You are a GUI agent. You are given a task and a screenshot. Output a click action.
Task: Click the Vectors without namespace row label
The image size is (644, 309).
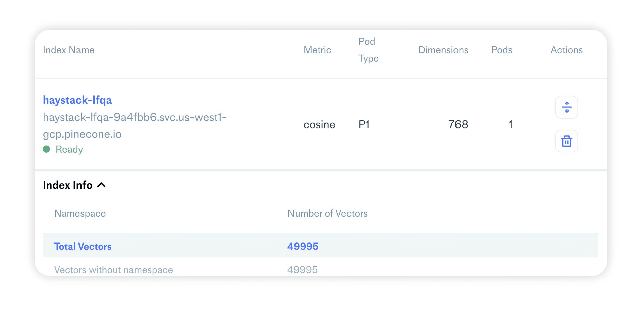(x=114, y=270)
